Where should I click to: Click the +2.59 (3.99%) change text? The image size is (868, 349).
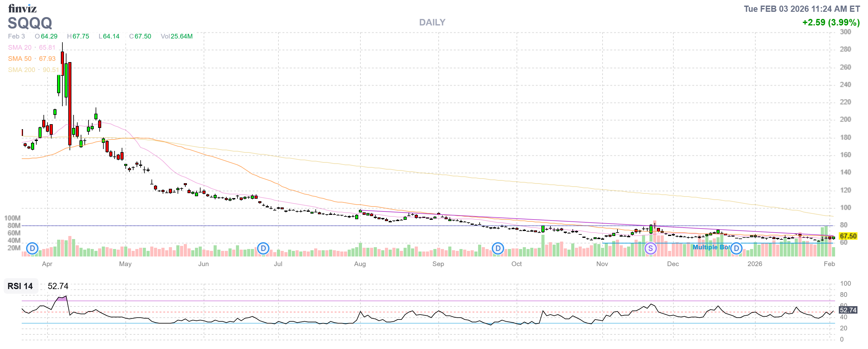pos(831,23)
